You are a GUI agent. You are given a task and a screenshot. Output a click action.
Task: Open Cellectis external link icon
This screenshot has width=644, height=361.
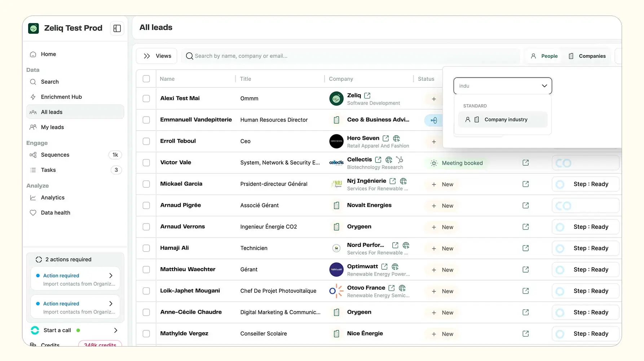point(378,160)
